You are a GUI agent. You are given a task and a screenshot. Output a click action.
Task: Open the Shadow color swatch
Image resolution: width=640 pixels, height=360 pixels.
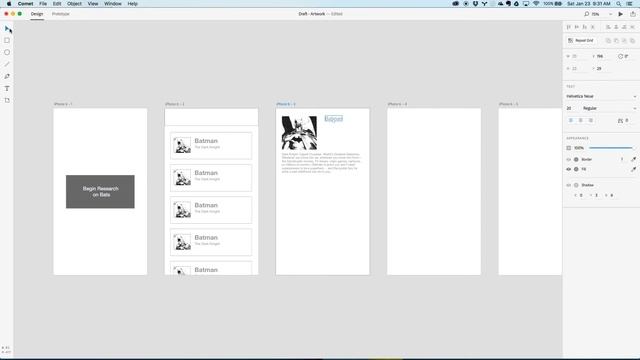coord(576,185)
